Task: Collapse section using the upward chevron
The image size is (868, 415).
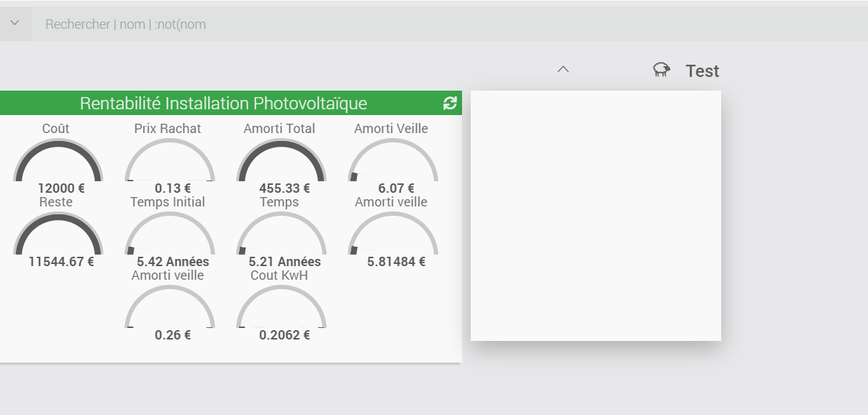Action: click(564, 70)
